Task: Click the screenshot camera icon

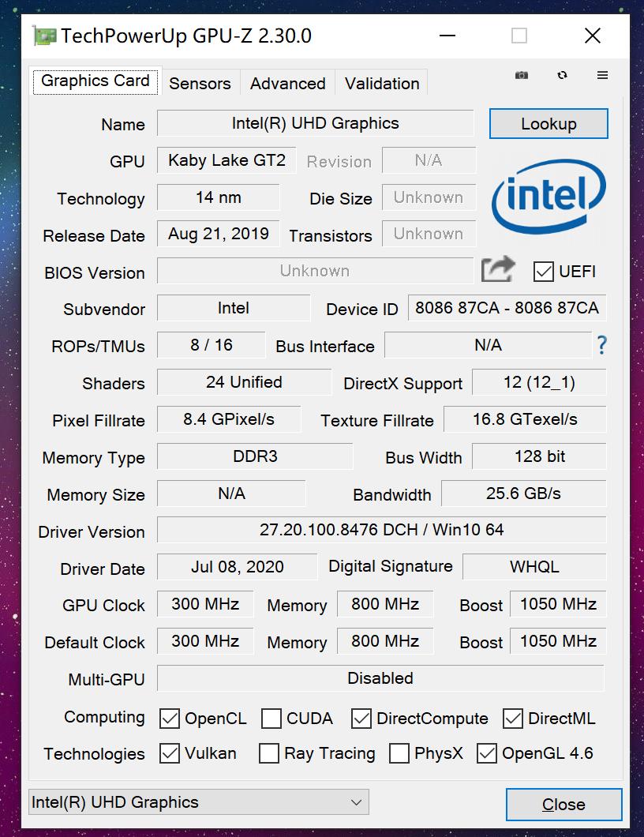Action: coord(522,75)
